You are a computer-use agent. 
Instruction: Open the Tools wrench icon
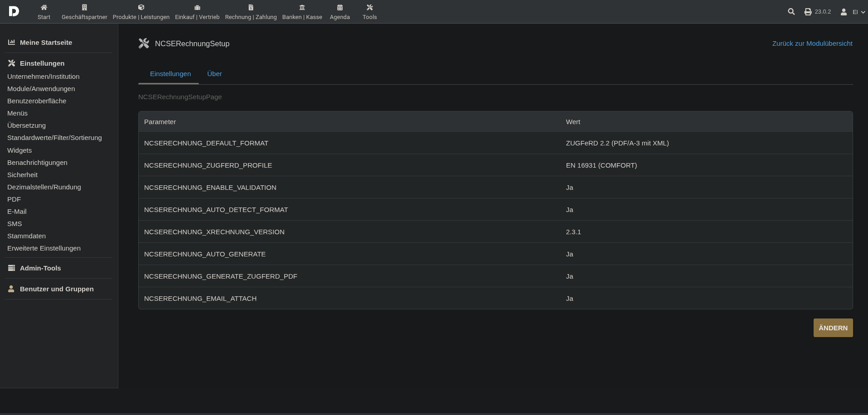click(x=369, y=8)
